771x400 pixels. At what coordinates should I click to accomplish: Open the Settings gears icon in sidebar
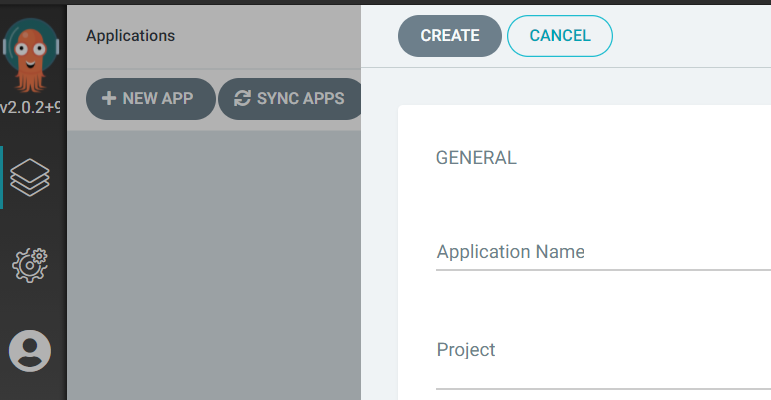coord(30,265)
